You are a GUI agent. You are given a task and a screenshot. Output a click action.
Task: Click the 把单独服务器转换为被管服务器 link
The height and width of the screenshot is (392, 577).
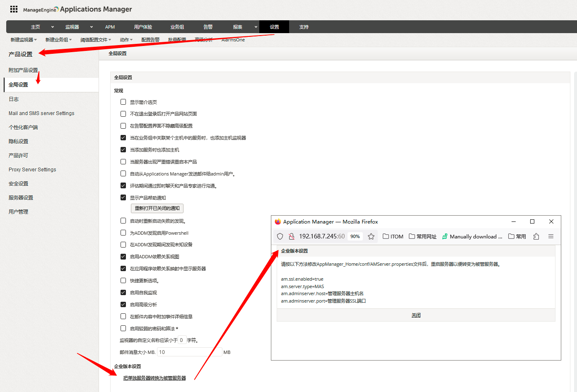pos(155,378)
